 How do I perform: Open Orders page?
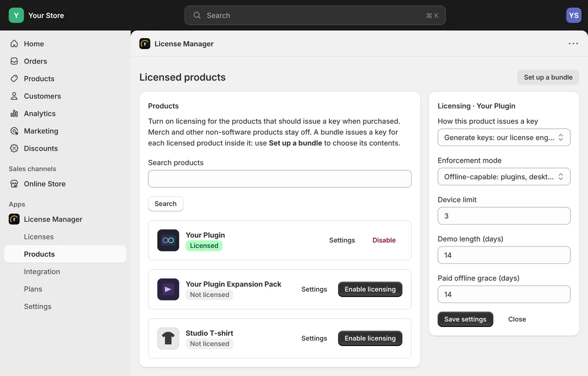65,61
